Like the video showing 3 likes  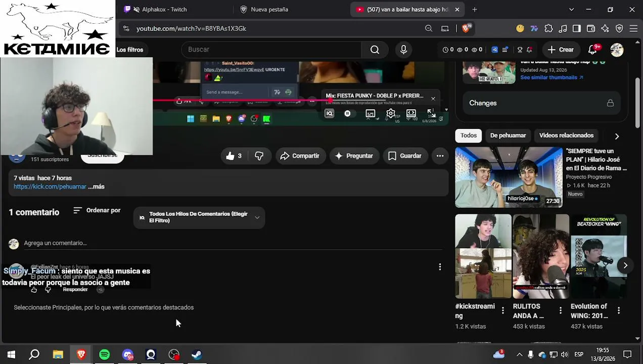[x=234, y=156]
